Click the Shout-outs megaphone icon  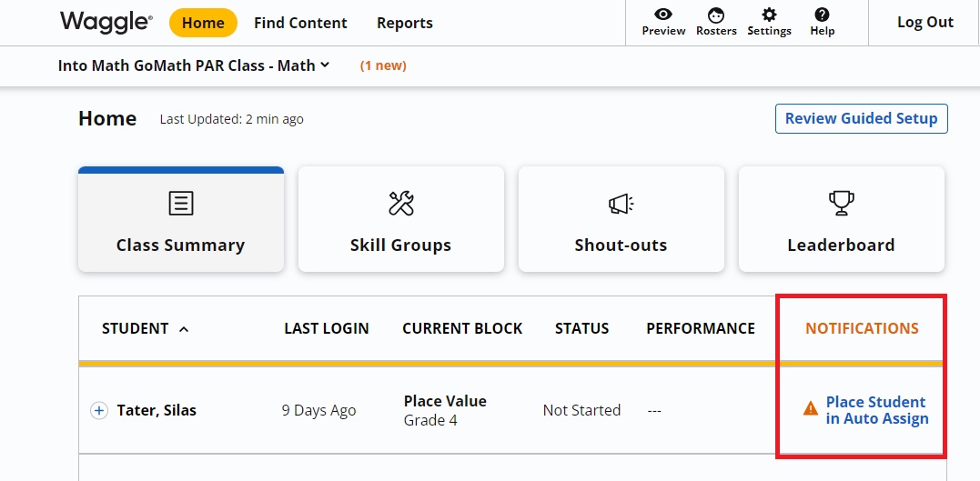click(x=621, y=204)
